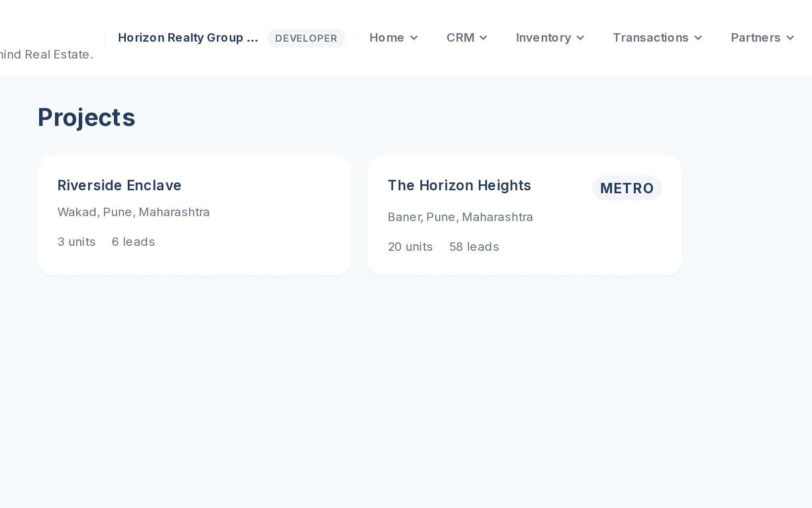
Task: Click the Projects page heading
Action: pyautogui.click(x=87, y=118)
